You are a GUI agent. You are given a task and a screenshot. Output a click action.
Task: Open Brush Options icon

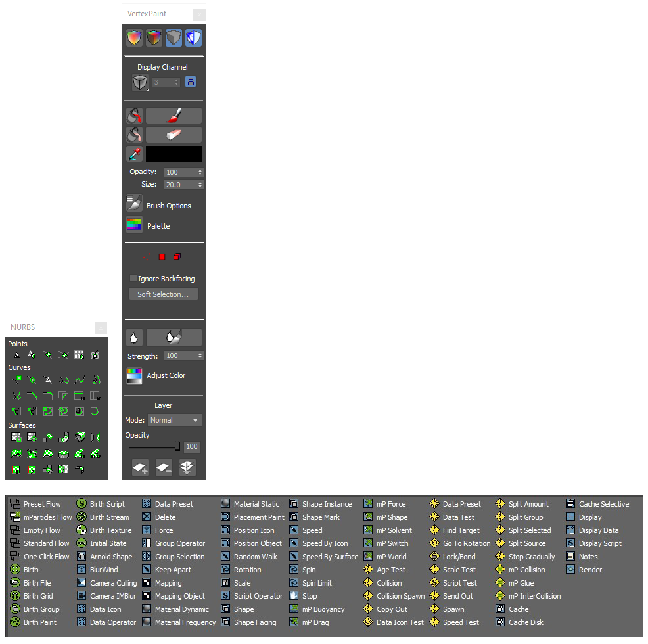tap(134, 203)
